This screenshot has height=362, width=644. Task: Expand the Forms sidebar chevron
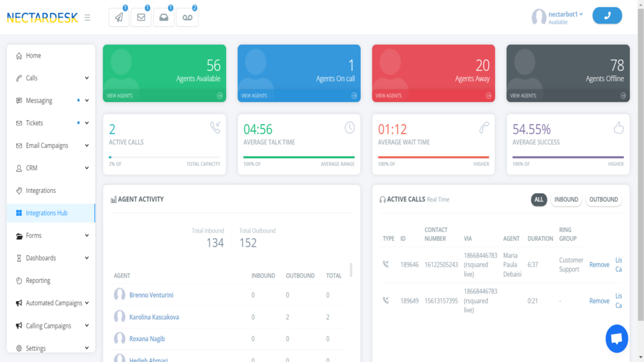point(87,235)
